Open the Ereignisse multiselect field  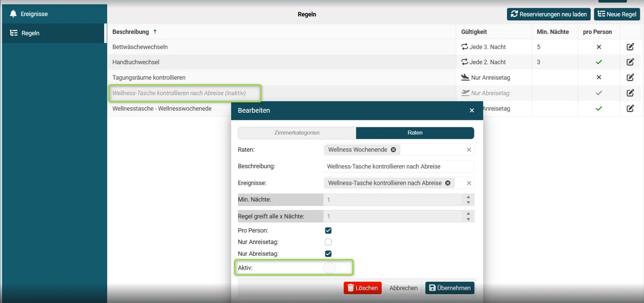pos(398,183)
